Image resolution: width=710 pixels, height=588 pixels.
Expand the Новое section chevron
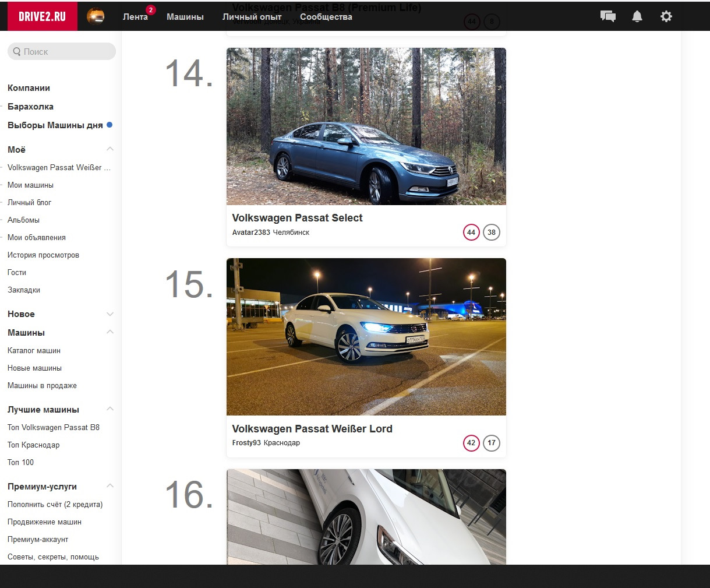[x=110, y=314]
